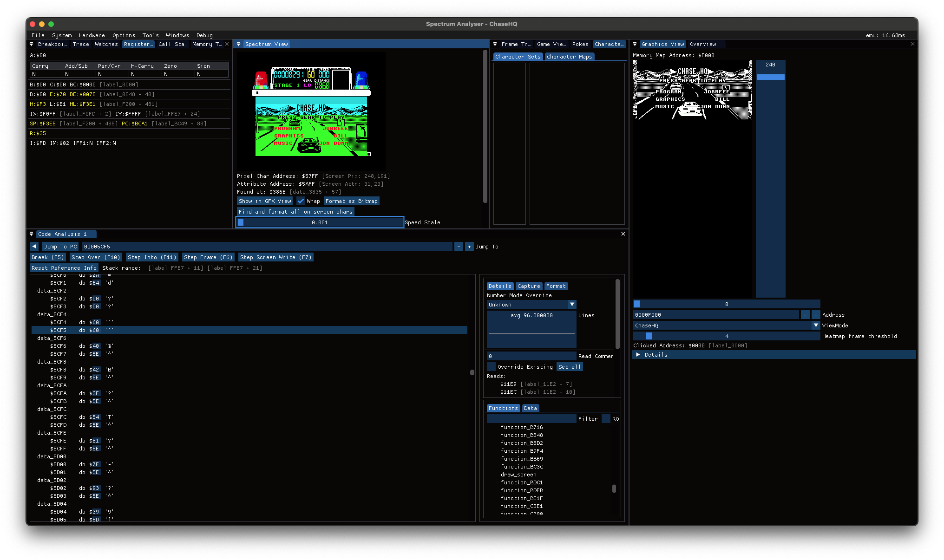Viewport: 944px width, 560px height.
Task: Toggle the Wrap checkbox
Action: click(x=301, y=201)
